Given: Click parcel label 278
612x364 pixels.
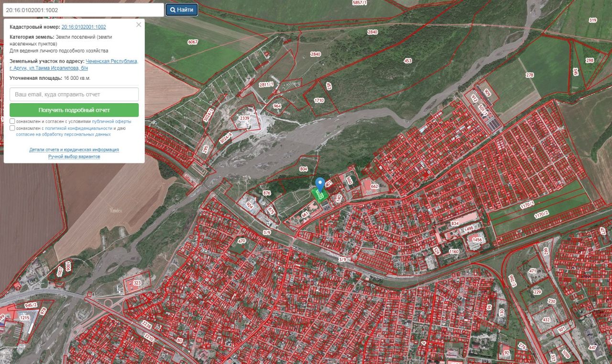Looking at the screenshot, I should click(529, 75).
